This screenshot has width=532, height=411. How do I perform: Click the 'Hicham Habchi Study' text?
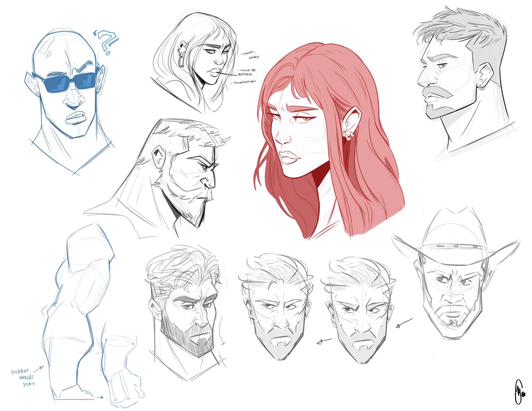pos(23,377)
